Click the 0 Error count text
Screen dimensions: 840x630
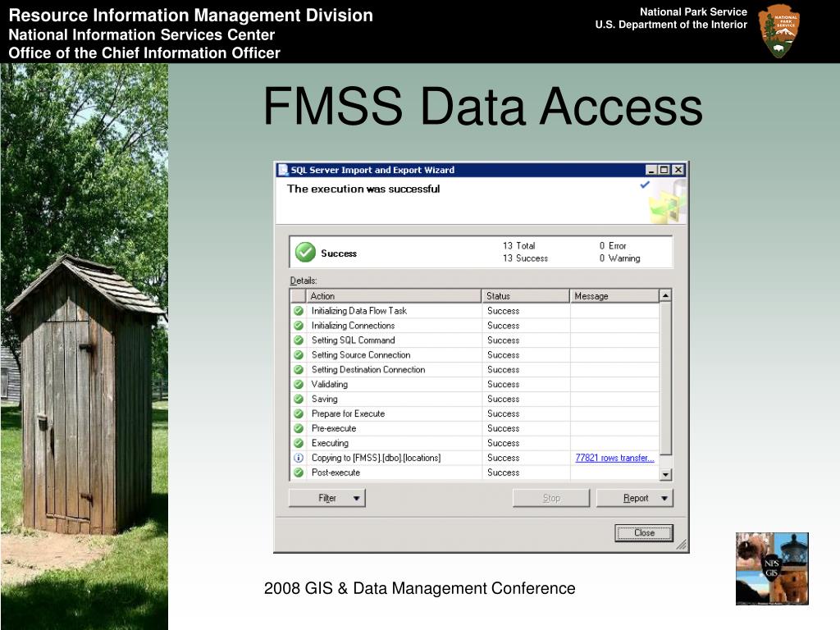pos(612,246)
